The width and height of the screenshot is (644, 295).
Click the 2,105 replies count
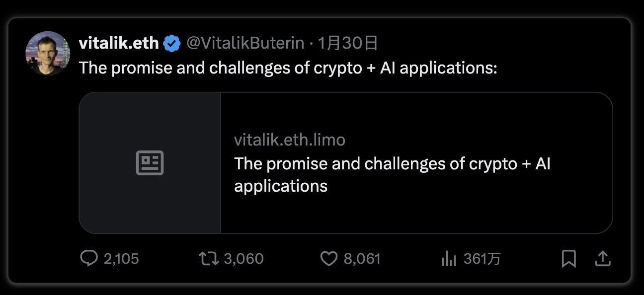coord(121,259)
